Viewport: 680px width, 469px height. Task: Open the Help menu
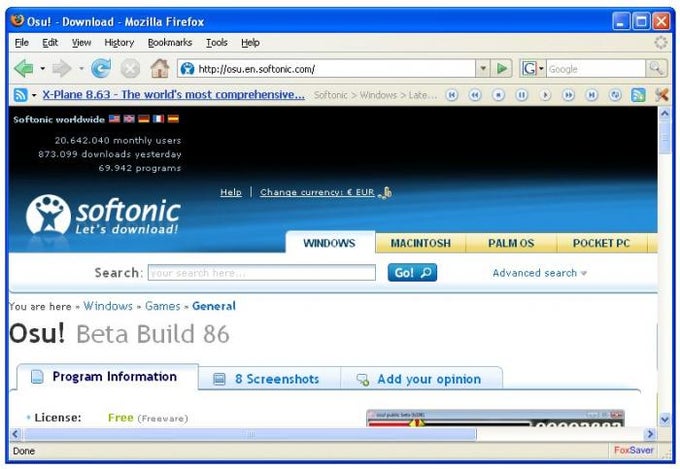point(250,43)
